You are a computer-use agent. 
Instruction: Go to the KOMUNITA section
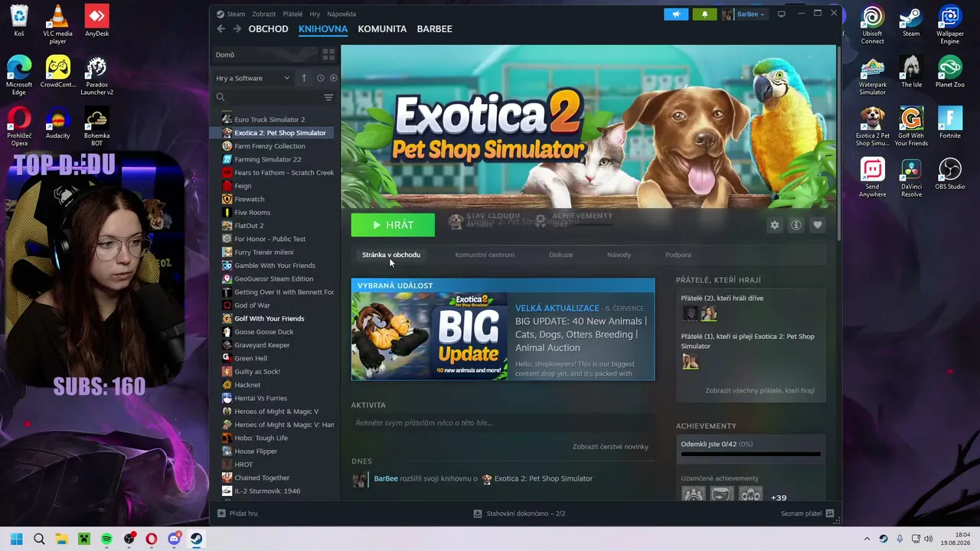[x=382, y=29]
